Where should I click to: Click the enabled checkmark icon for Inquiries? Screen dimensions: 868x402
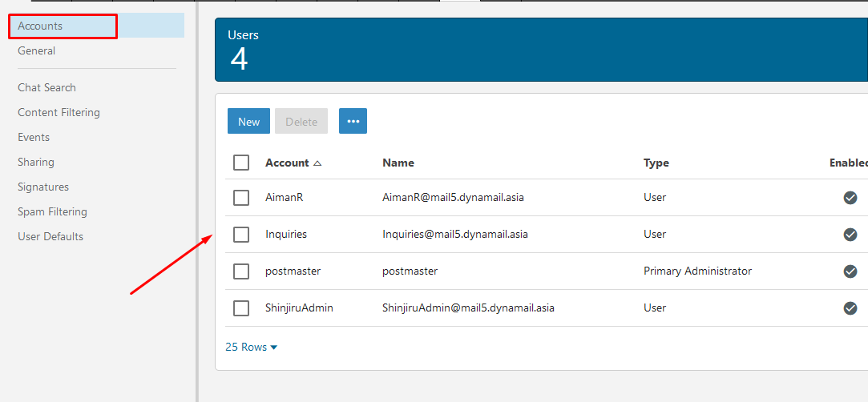(x=850, y=235)
